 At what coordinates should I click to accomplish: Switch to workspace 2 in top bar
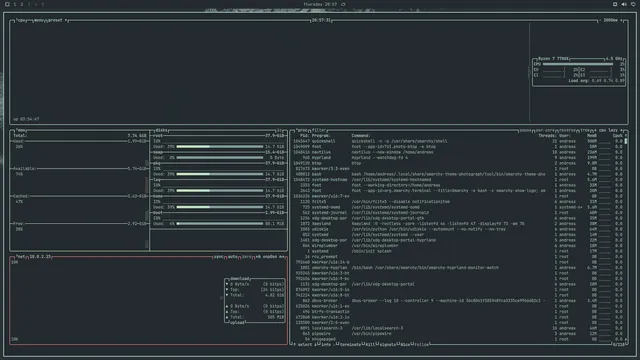pos(22,4)
